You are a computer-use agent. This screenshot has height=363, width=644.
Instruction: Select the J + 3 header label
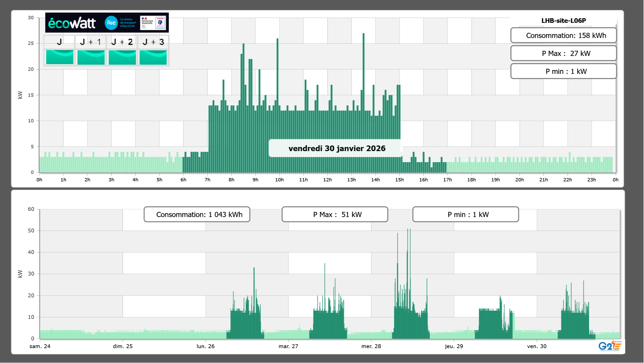(x=153, y=42)
